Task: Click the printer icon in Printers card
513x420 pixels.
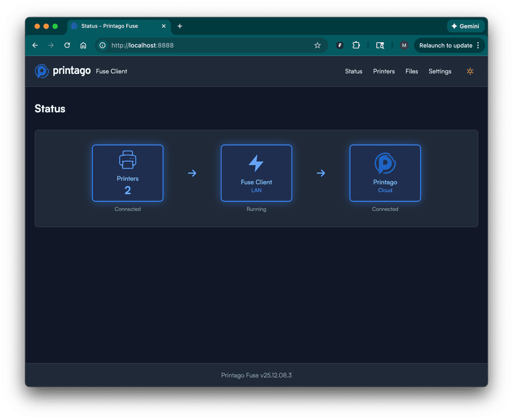Action: (127, 160)
